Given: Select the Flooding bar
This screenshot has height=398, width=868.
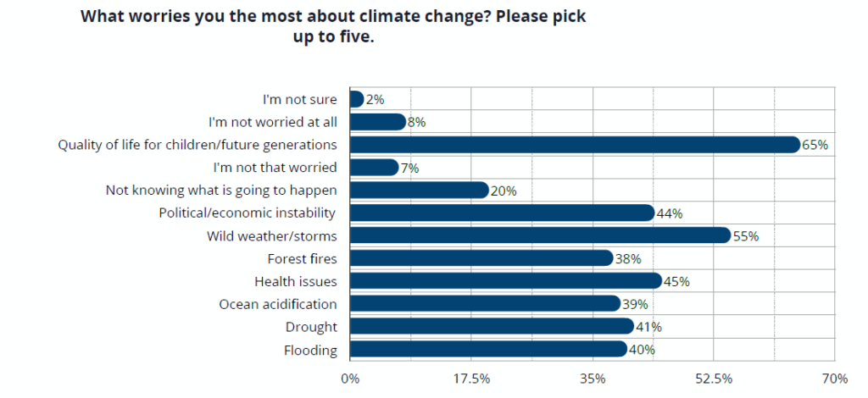Looking at the screenshot, I should click(487, 349).
